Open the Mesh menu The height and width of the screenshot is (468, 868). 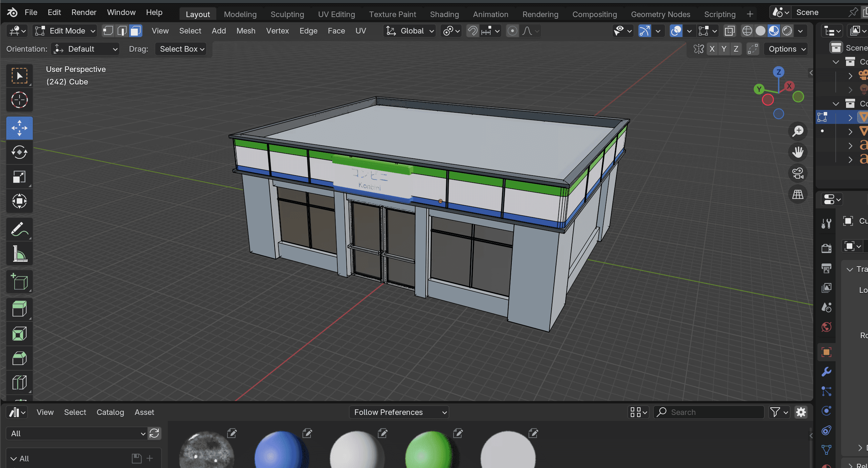[246, 31]
